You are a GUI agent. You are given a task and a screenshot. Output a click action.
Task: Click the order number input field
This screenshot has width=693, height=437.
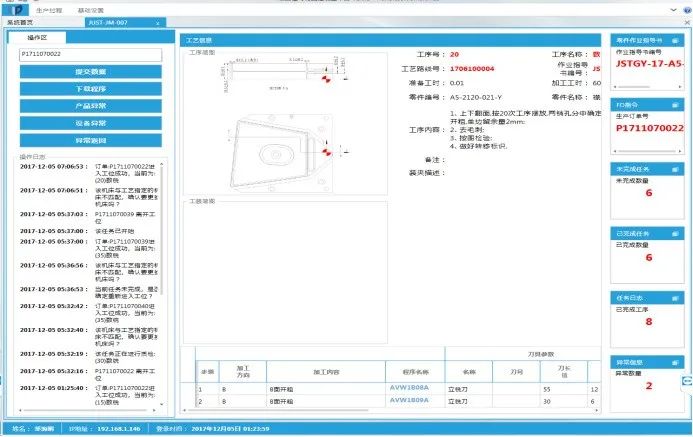(x=91, y=56)
